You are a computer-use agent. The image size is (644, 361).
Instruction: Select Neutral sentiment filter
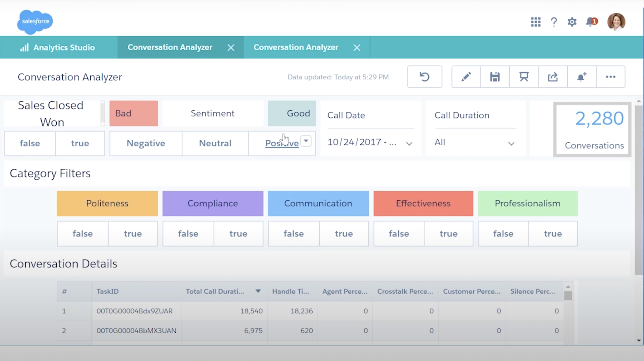coord(215,143)
